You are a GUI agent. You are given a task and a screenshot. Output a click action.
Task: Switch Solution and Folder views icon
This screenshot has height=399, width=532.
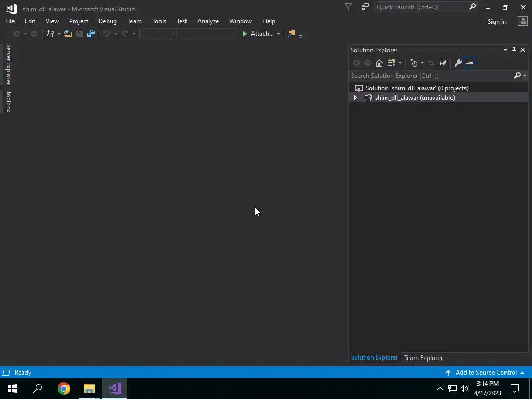tap(391, 63)
